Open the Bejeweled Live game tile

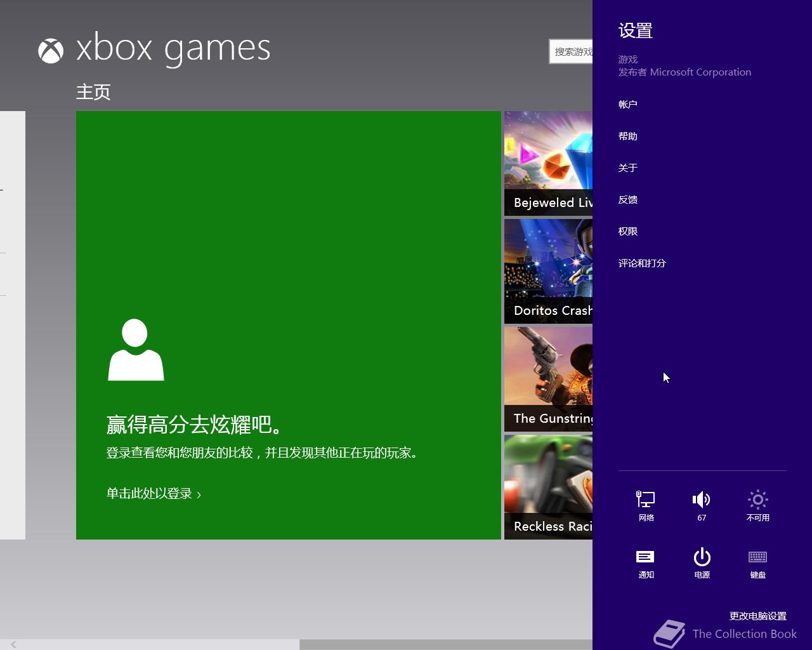pos(548,163)
